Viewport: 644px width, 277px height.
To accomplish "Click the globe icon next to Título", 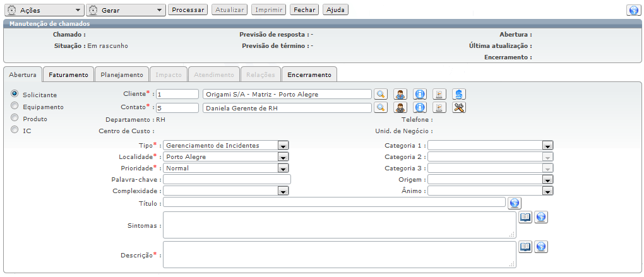I will coord(515,203).
